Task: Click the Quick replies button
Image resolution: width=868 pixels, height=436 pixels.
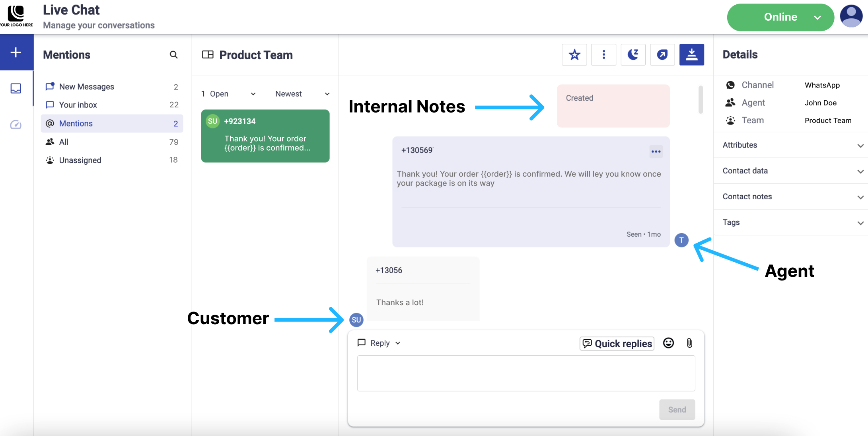Action: pyautogui.click(x=617, y=343)
